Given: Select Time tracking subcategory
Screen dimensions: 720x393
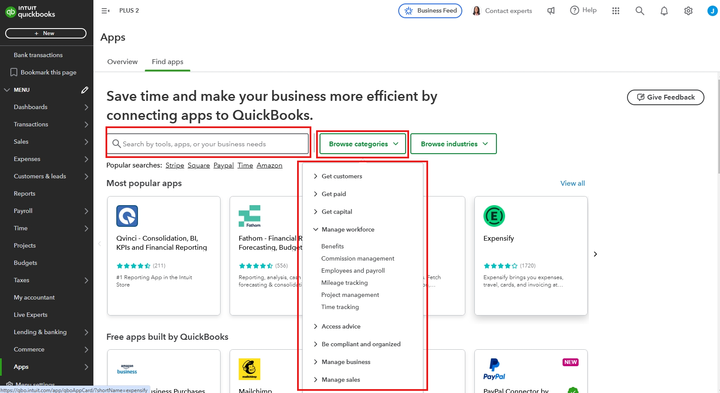Looking at the screenshot, I should 340,307.
